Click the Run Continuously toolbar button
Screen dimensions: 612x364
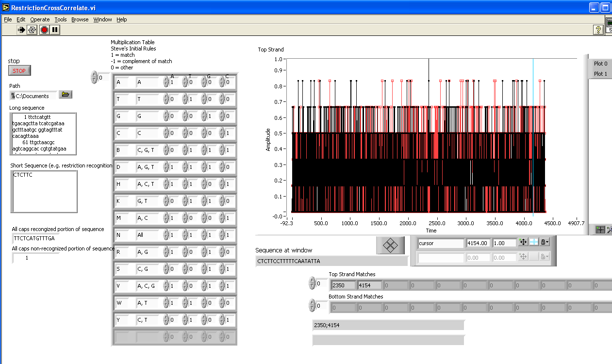click(x=32, y=30)
